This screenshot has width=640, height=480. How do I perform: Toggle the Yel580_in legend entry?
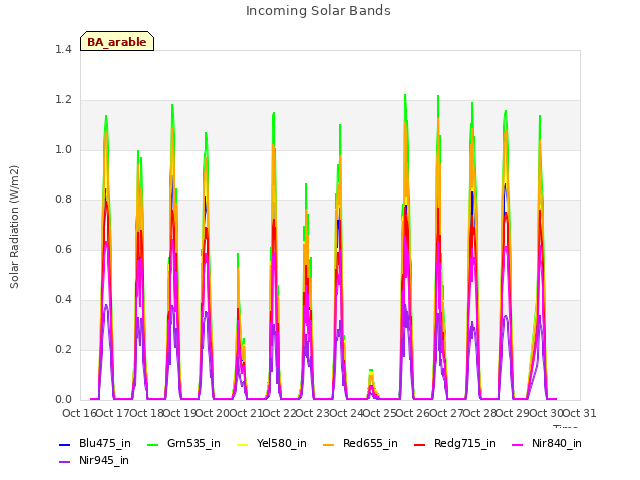272,443
